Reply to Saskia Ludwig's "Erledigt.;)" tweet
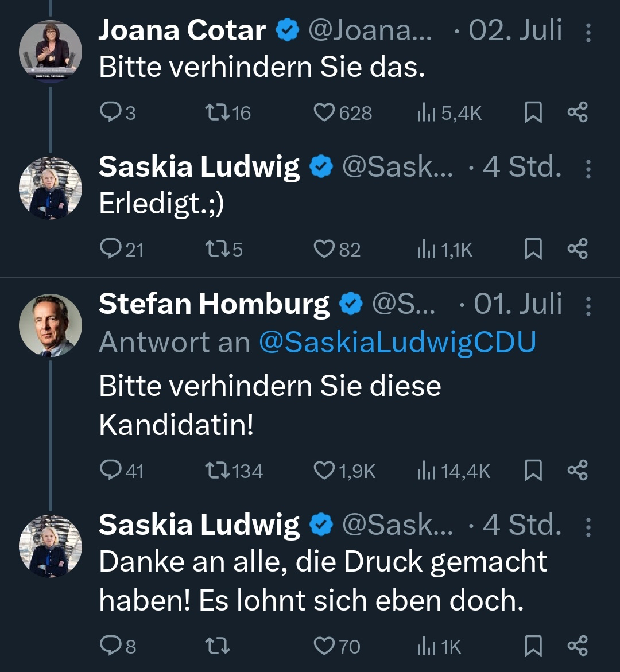Viewport: 620px width, 672px height. tap(109, 249)
